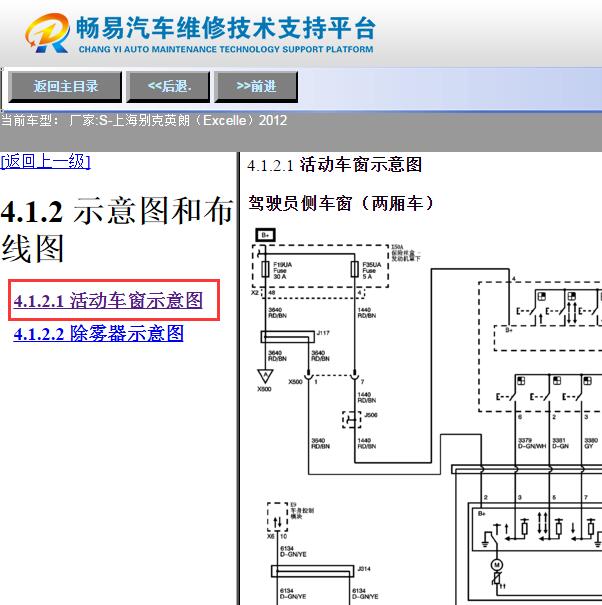Click the current vehicle model text
602x605 pixels.
click(x=144, y=120)
